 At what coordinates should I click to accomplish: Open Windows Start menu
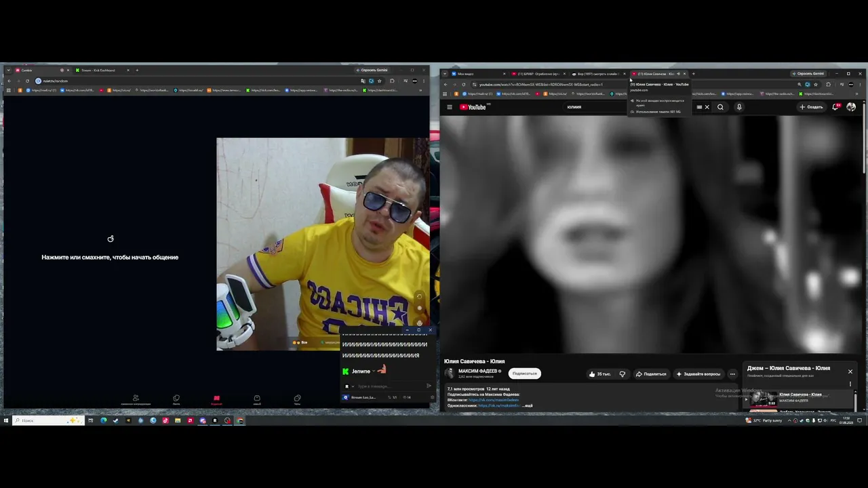pos(6,420)
